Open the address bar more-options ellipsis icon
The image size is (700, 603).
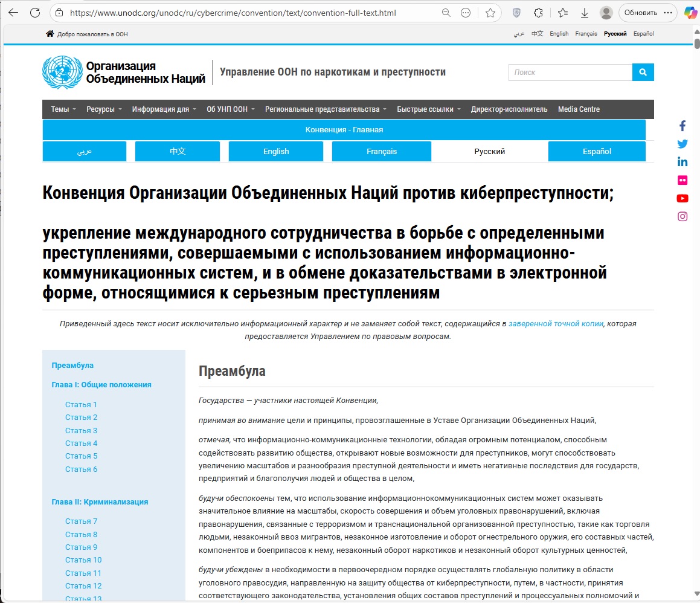(x=466, y=13)
